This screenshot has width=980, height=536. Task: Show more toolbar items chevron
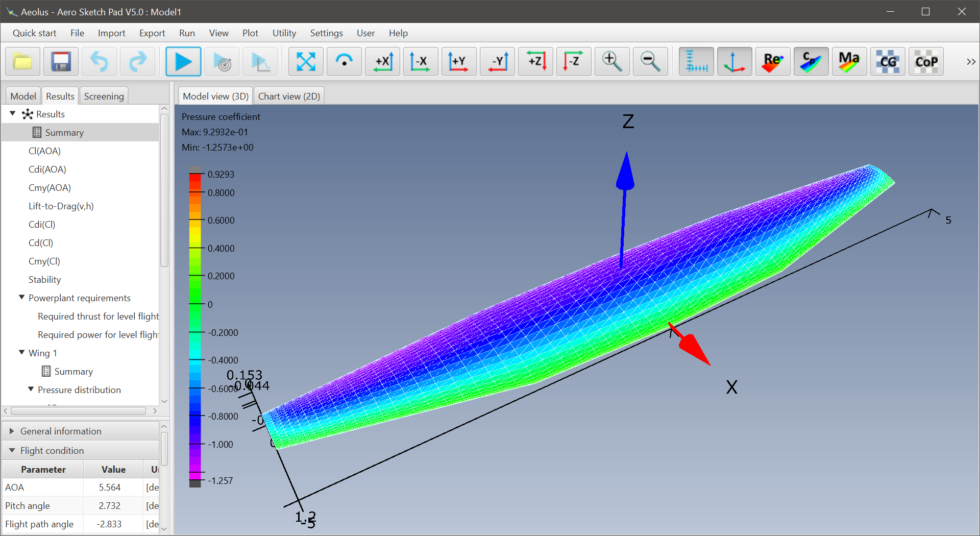[x=971, y=62]
